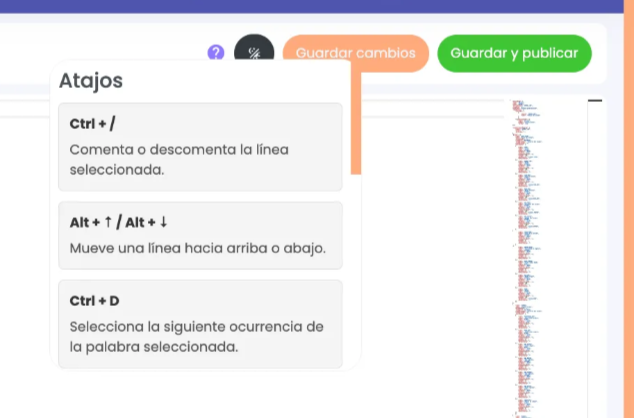The image size is (634, 418).
Task: Select the Alt + arrows shortcut card
Action: 200,235
